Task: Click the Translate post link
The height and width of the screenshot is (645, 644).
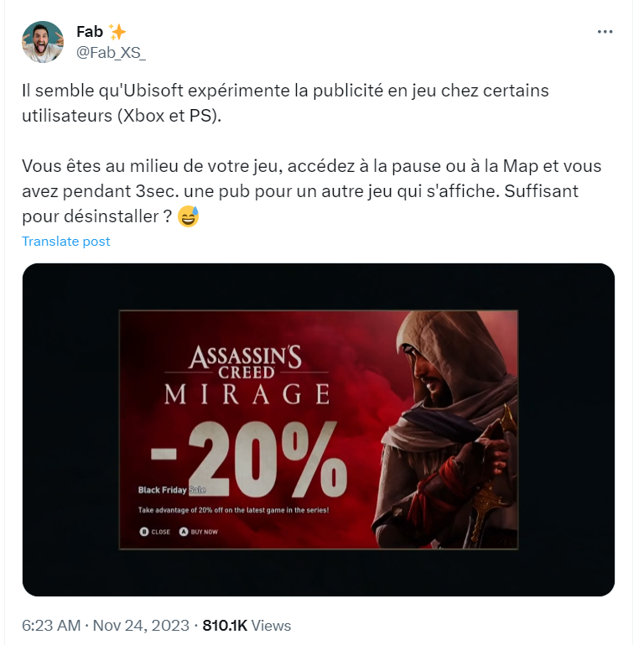Action: pyautogui.click(x=65, y=241)
